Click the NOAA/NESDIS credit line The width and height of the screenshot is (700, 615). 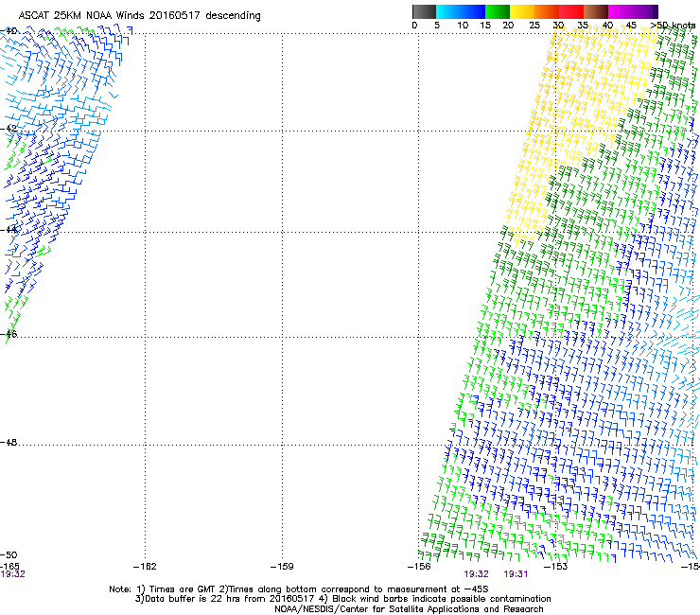click(409, 609)
